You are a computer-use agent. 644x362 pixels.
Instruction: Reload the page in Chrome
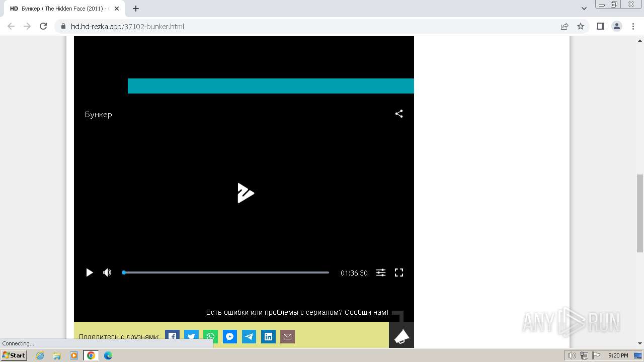click(43, 26)
